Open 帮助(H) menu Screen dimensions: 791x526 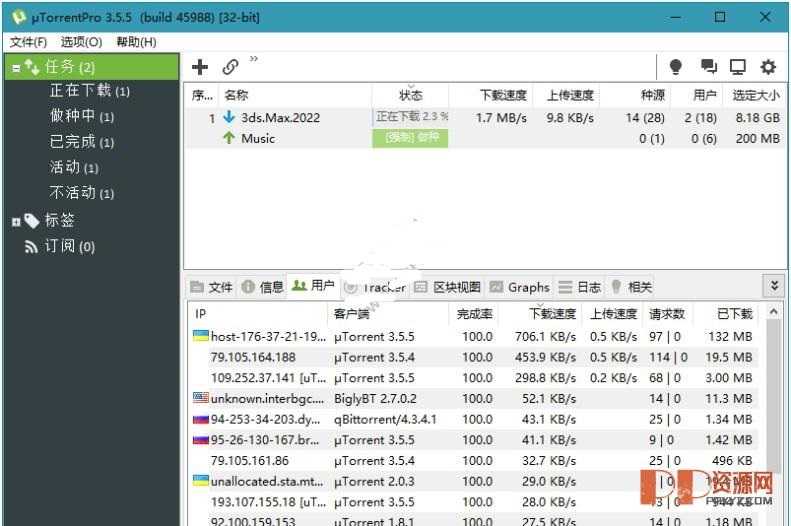point(136,42)
